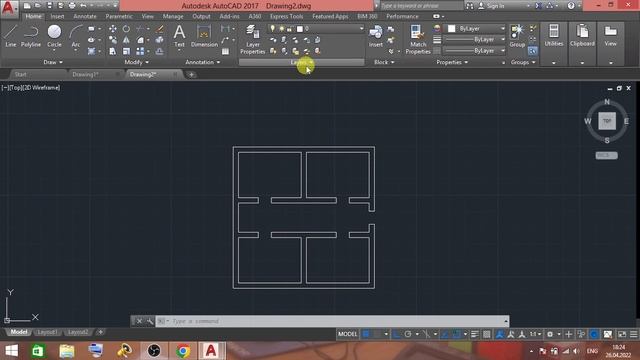The image size is (640, 360).
Task: Select the Mirror tool
Action: 126,40
